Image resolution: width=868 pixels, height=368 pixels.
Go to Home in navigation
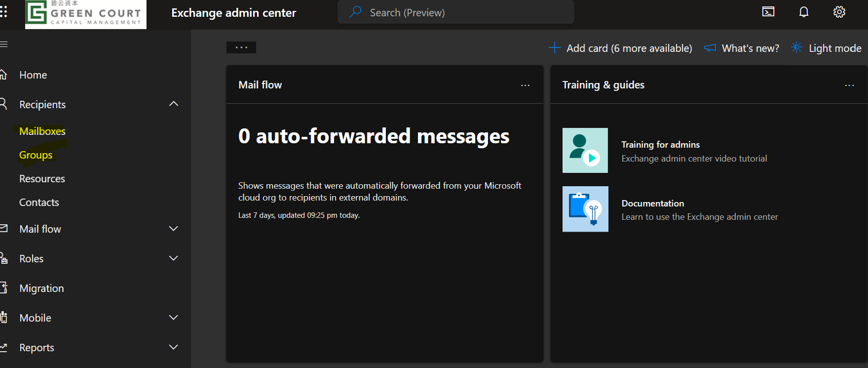(x=33, y=75)
